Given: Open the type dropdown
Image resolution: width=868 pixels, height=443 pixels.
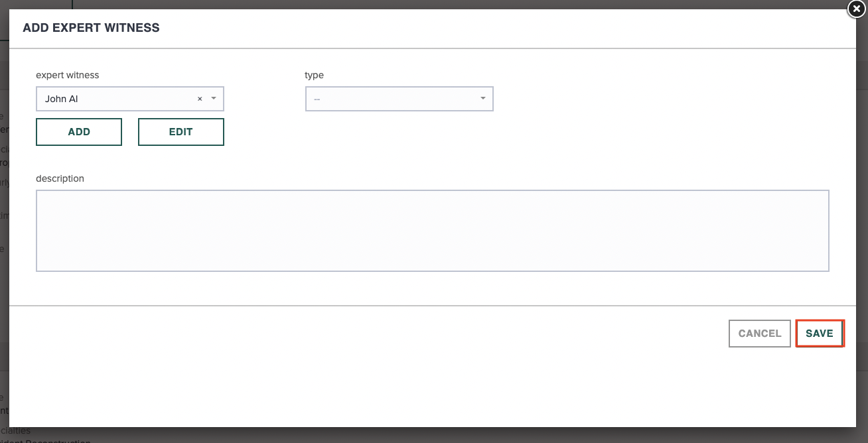Looking at the screenshot, I should pos(399,99).
